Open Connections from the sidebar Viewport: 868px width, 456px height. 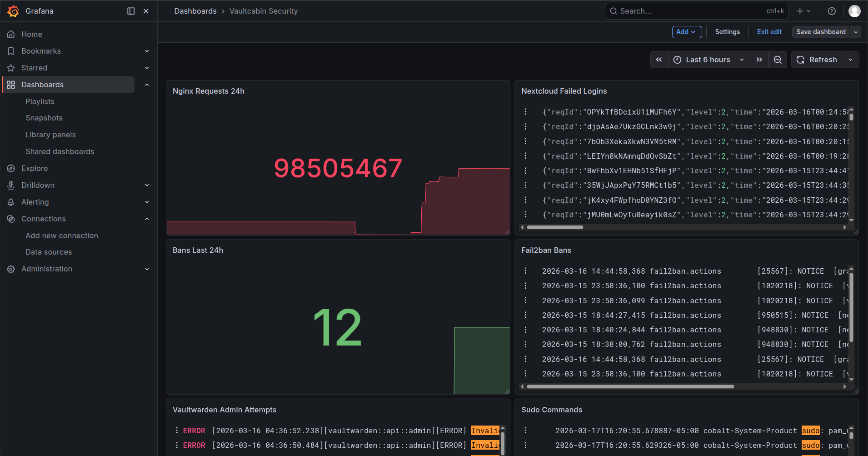point(44,219)
